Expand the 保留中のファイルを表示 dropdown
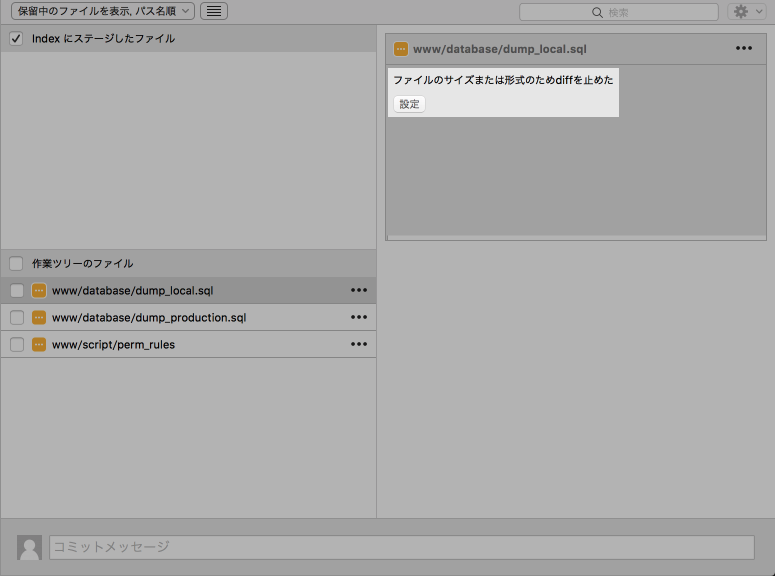 click(x=102, y=11)
